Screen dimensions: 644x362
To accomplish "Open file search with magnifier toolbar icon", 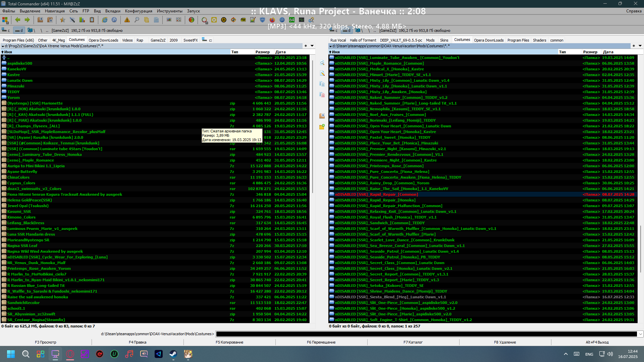I will (x=137, y=20).
